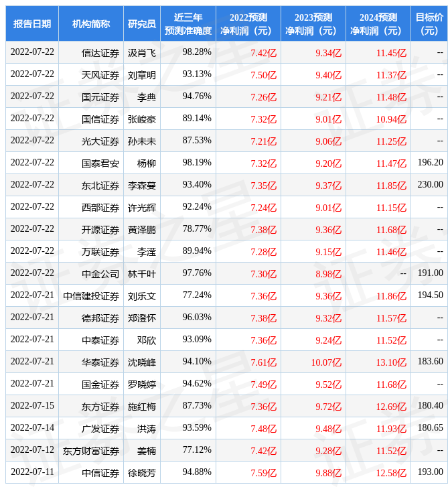This screenshot has height=489, width=448.
Task: Click the 东方财富证券 institution name
Action: point(91,450)
